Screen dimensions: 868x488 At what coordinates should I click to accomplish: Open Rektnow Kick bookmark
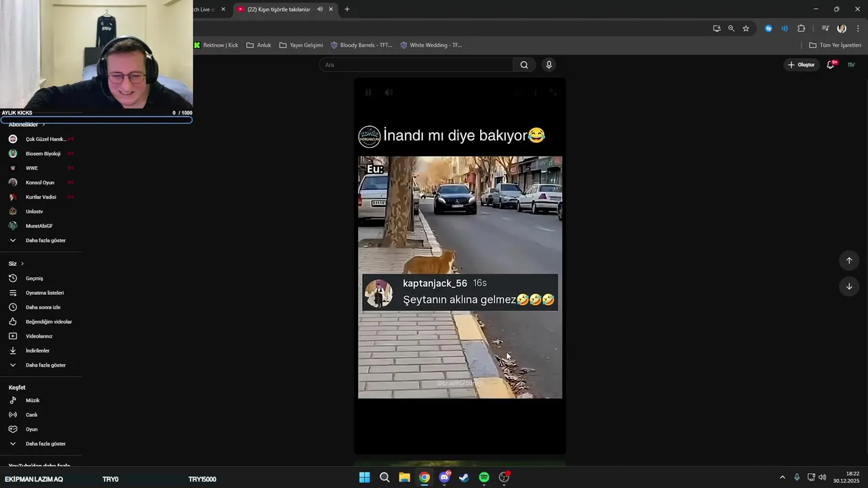coord(216,45)
